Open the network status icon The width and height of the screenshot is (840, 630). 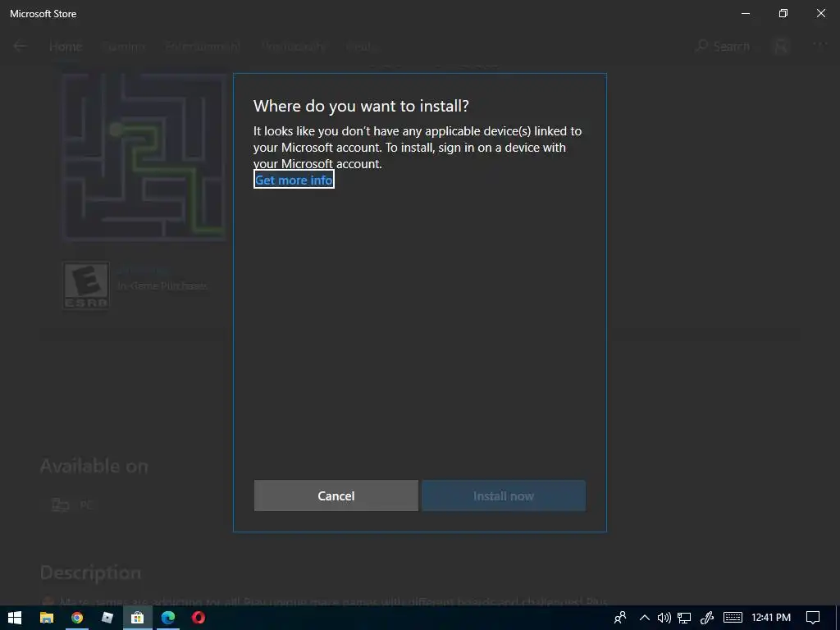point(684,618)
